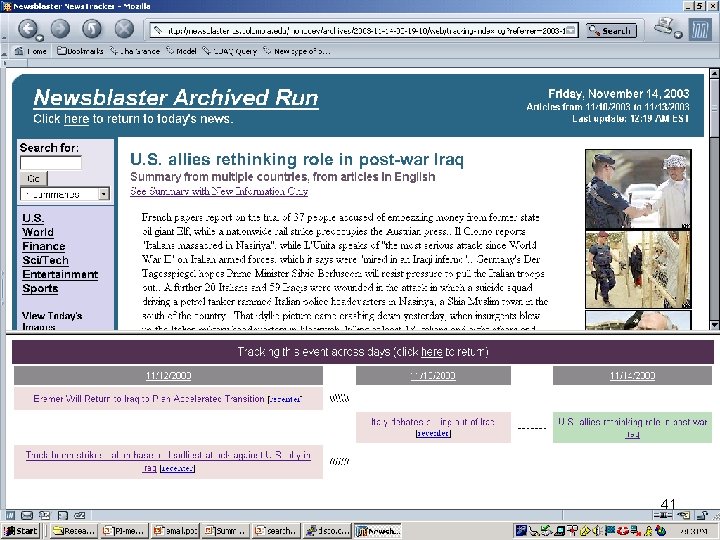
Task: Click 'here' to return from event tracking
Action: (432, 352)
